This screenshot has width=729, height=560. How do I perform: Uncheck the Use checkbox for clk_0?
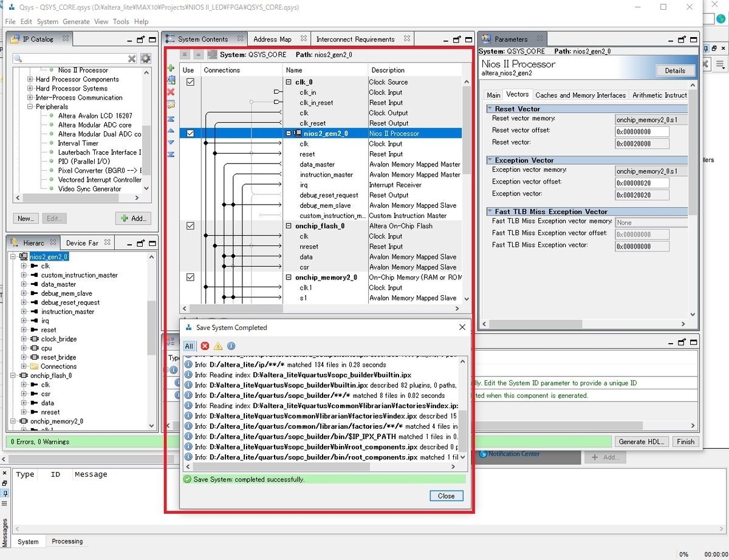pos(190,82)
